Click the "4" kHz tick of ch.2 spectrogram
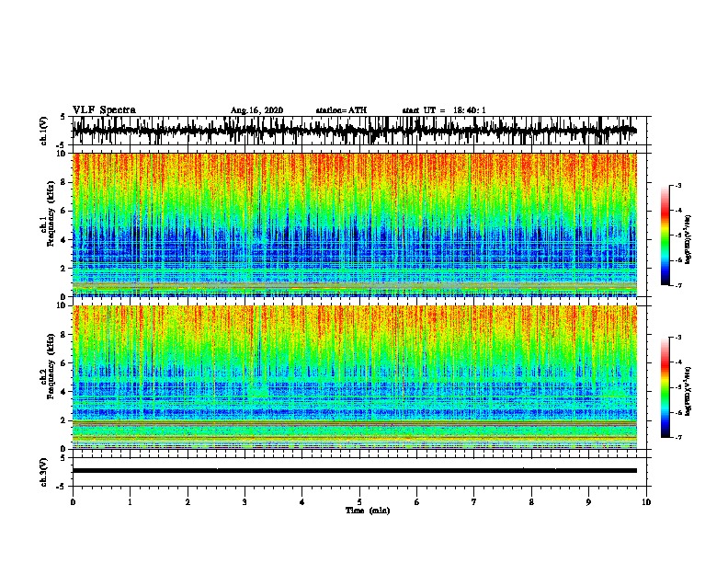The height and width of the screenshot is (563, 728). (x=63, y=392)
